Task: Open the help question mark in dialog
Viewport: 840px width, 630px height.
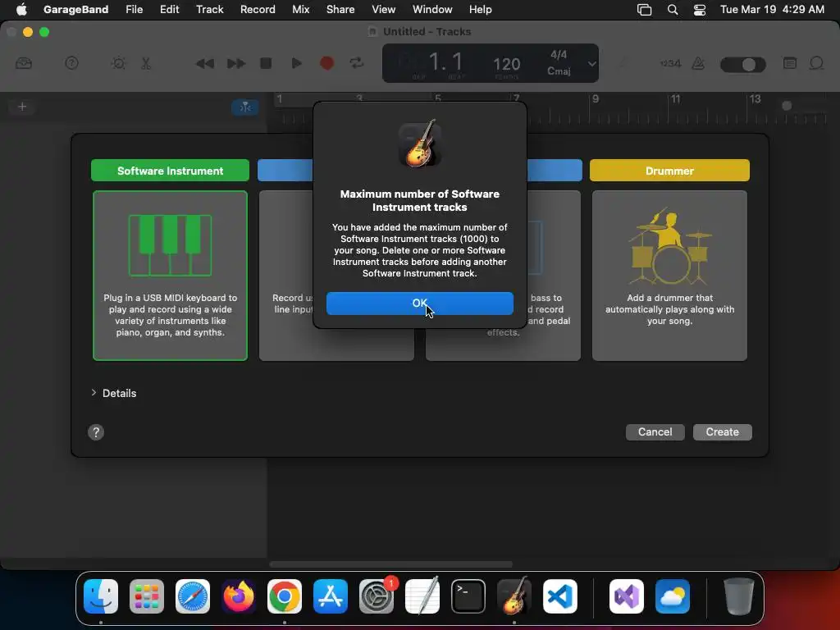Action: tap(96, 432)
